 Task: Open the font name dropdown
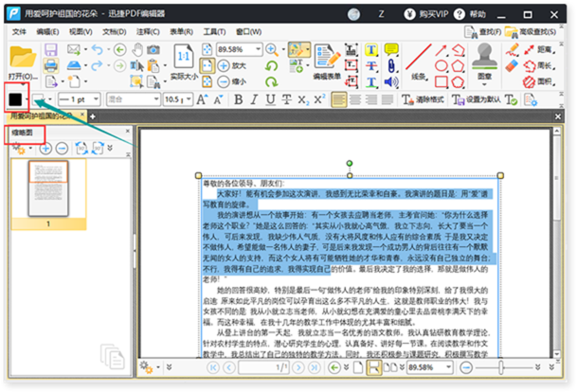coord(156,99)
